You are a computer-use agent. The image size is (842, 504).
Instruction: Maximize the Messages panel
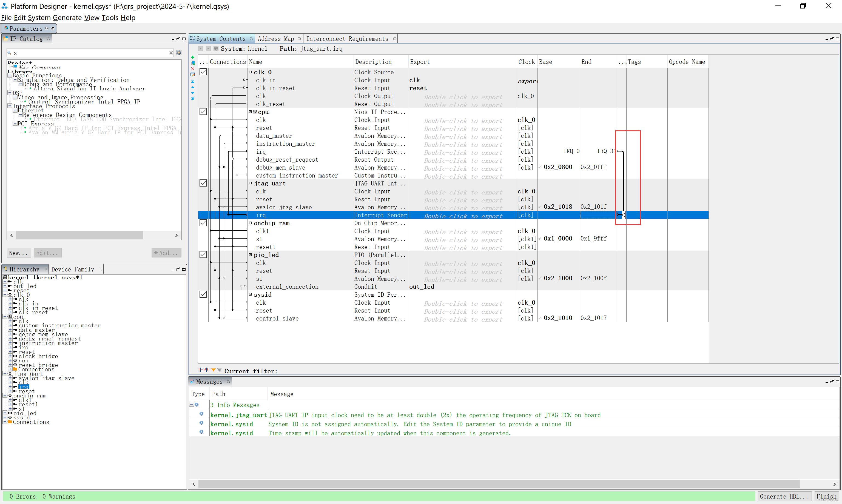click(x=838, y=382)
